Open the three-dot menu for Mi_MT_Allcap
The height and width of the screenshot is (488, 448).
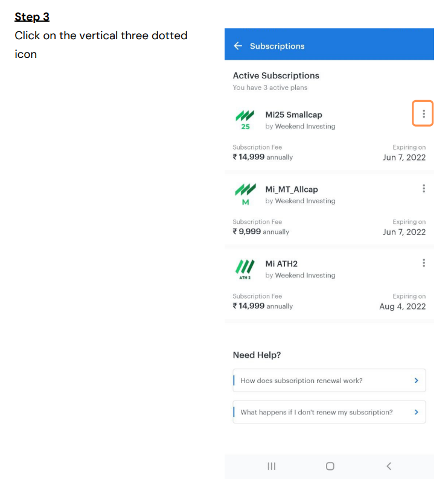[423, 188]
